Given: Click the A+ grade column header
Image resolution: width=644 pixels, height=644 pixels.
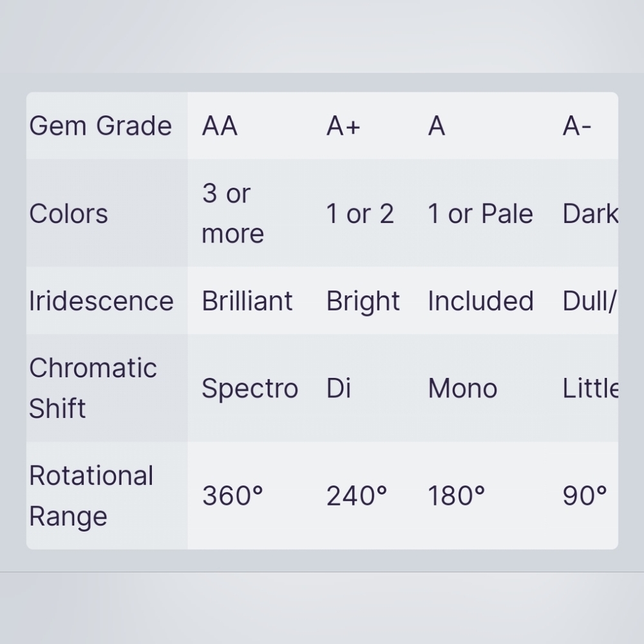Looking at the screenshot, I should (343, 126).
